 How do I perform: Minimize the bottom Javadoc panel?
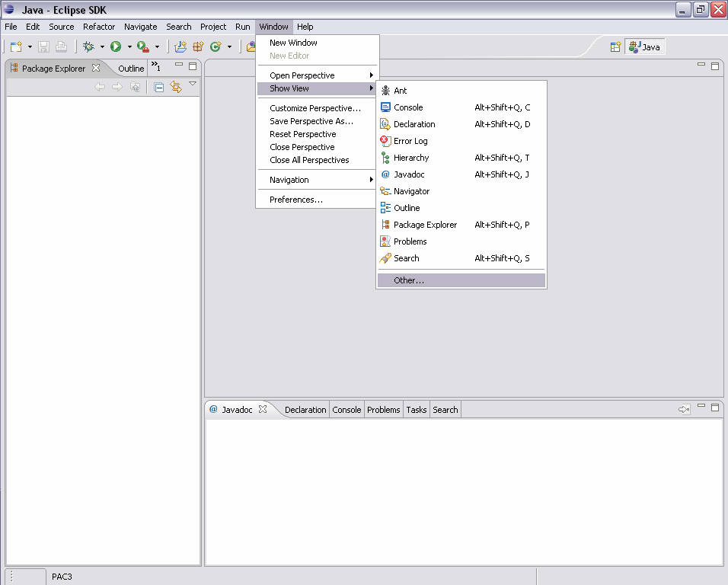click(x=701, y=406)
